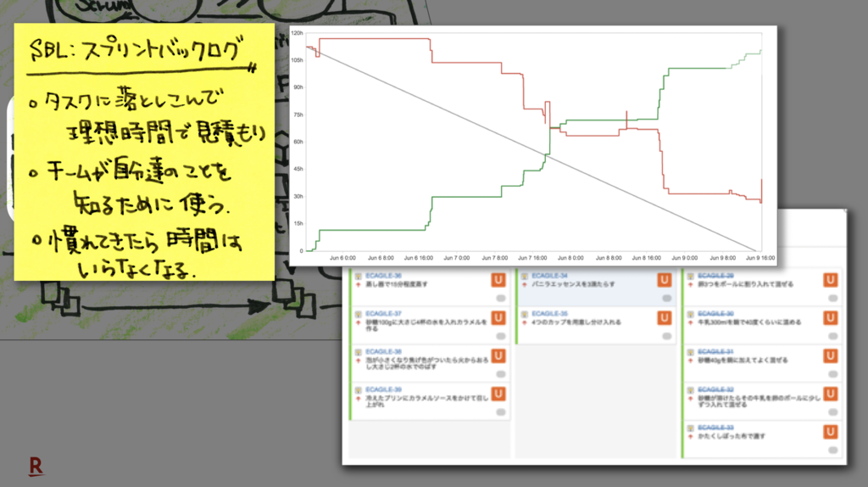868x487 pixels.
Task: Open issue link ECAGILE-36
Action: (383, 276)
